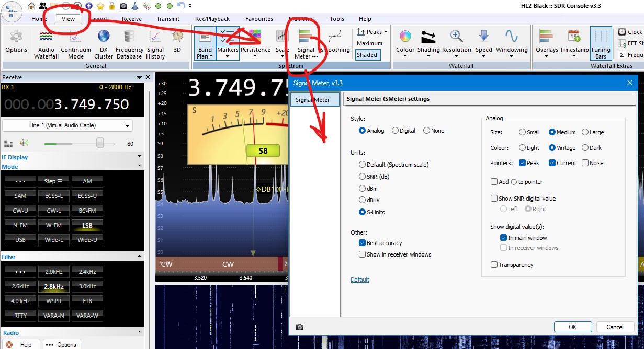
Task: Click the Default link to reset settings
Action: click(360, 280)
